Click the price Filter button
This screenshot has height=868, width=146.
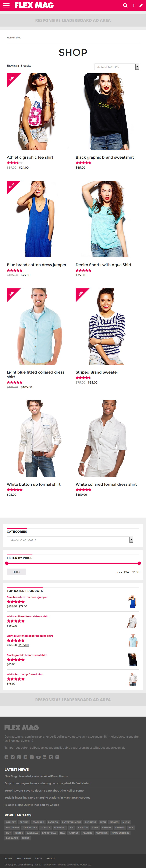17,572
